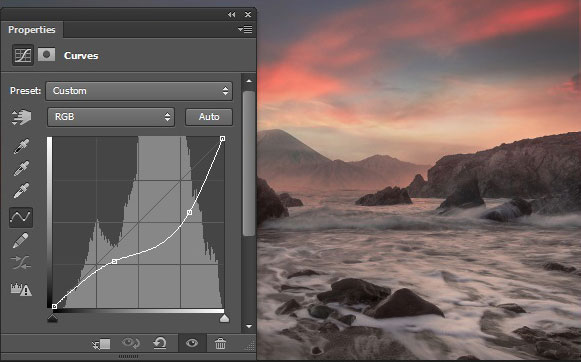The image size is (581, 362).
Task: Select the upper-middle curve control point
Action: point(189,213)
